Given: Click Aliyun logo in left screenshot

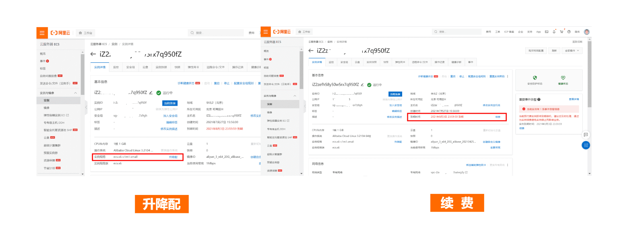Looking at the screenshot, I should pos(60,33).
